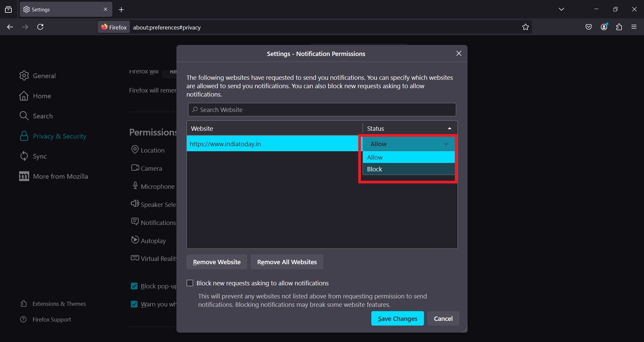This screenshot has width=644, height=342.
Task: Open a new tab with plus button
Action: (x=121, y=10)
